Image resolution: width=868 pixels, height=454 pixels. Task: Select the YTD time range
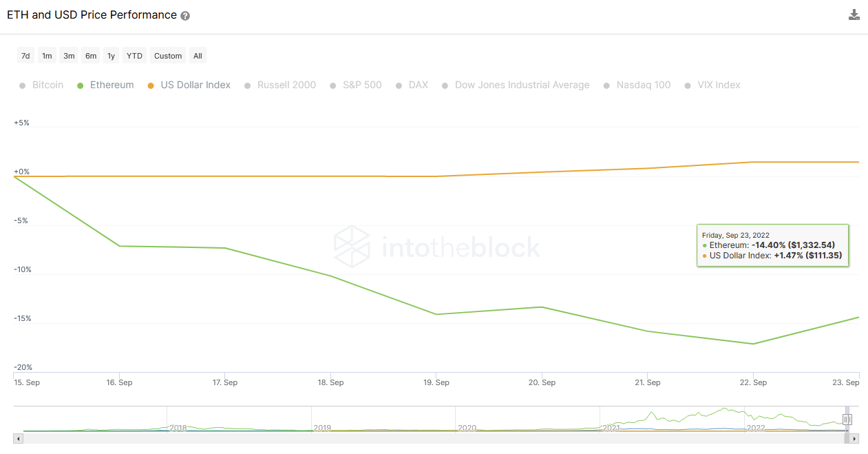tap(135, 56)
